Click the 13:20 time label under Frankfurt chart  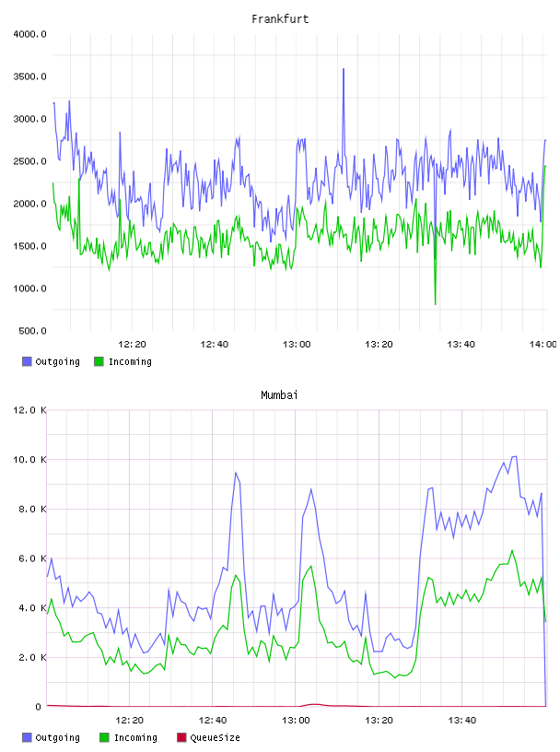(x=379, y=345)
